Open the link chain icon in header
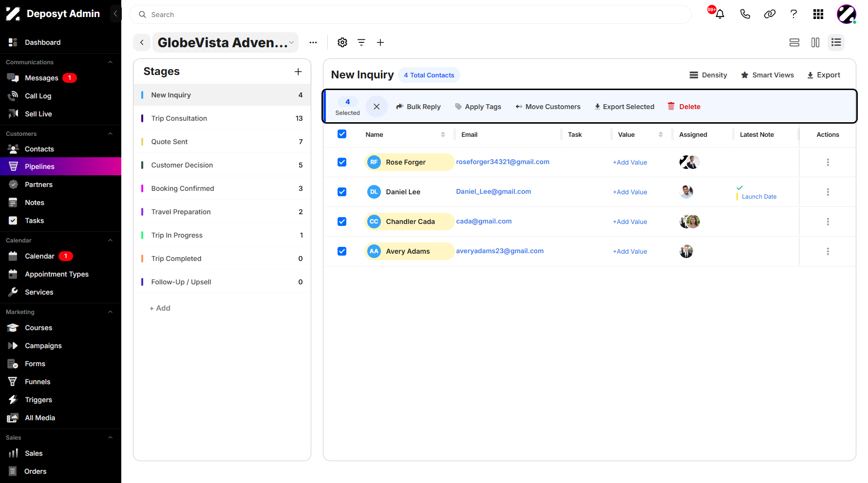 770,14
